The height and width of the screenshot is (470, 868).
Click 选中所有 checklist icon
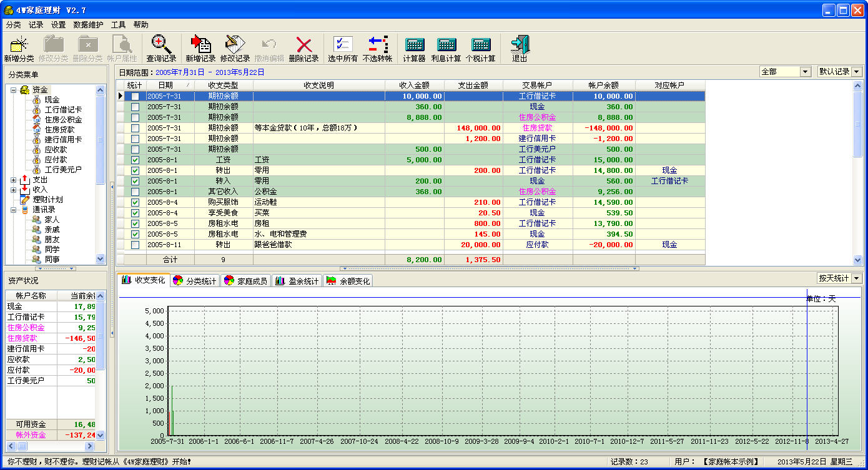(343, 45)
